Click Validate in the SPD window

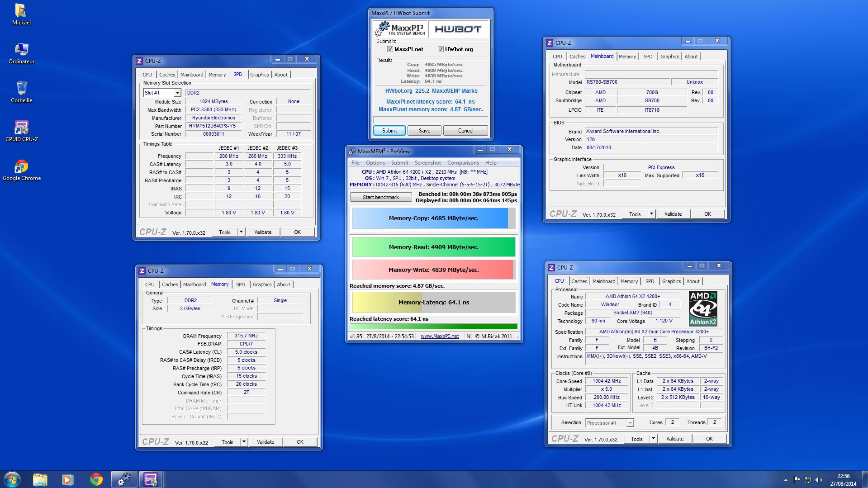pos(263,232)
